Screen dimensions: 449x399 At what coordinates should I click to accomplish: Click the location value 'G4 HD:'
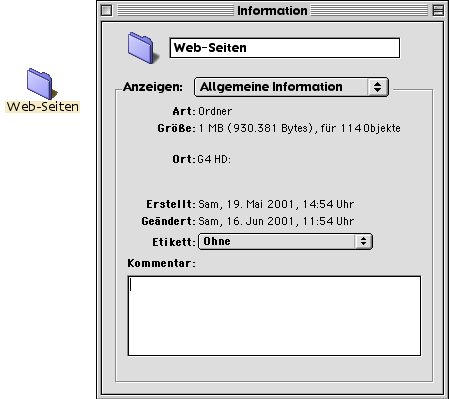(x=214, y=159)
